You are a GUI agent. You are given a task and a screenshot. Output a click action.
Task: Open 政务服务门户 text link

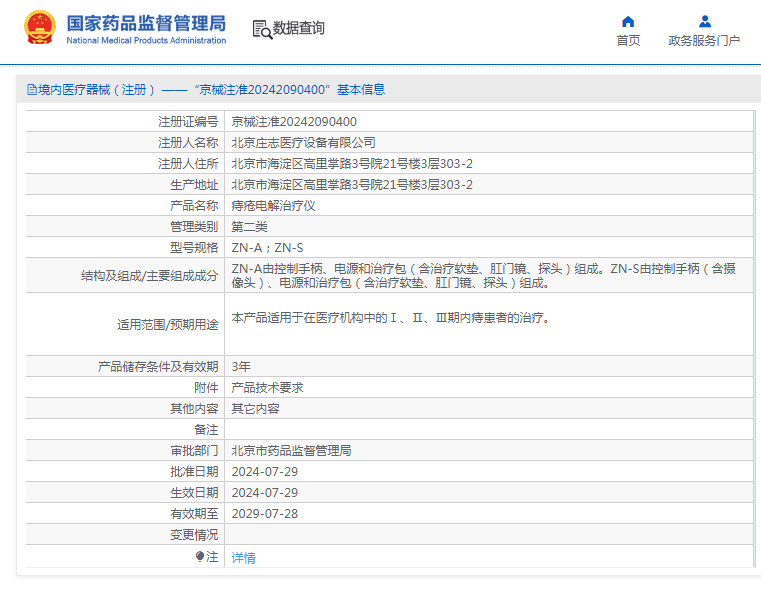tap(704, 41)
